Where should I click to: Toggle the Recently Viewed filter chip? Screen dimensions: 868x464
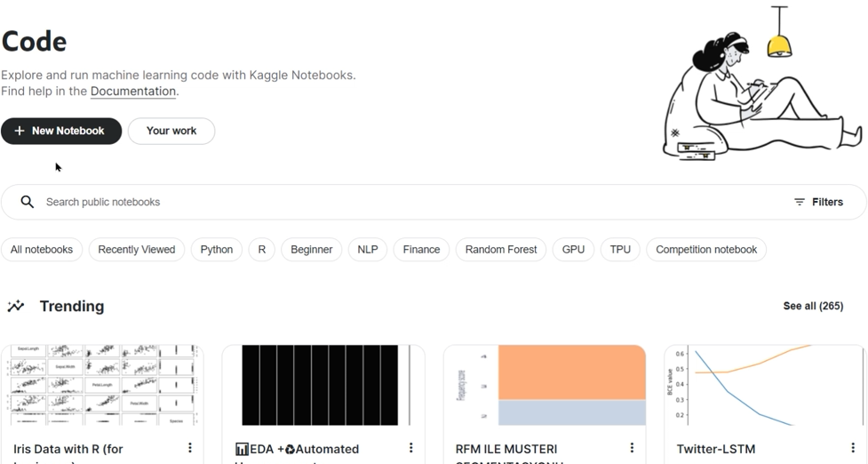(x=137, y=250)
